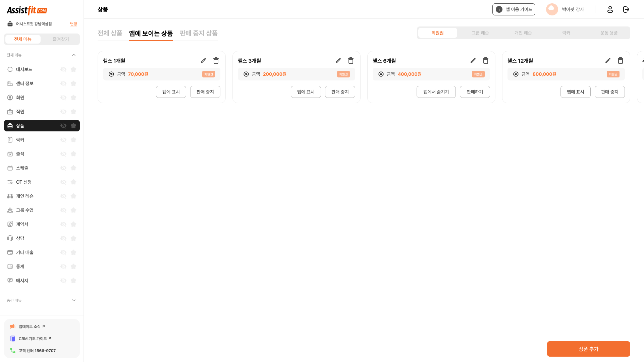The width and height of the screenshot is (644, 362).
Task: Open the 앱 이용 가이드 info button
Action: click(x=514, y=9)
